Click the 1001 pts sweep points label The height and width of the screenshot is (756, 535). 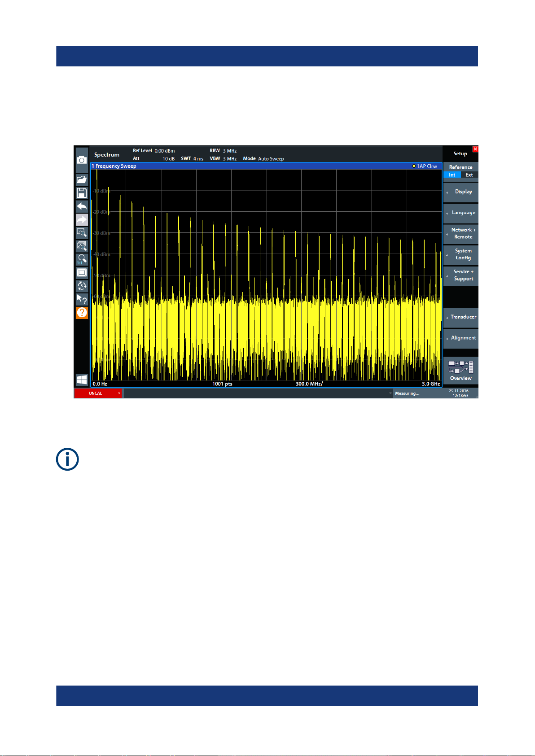pos(223,384)
